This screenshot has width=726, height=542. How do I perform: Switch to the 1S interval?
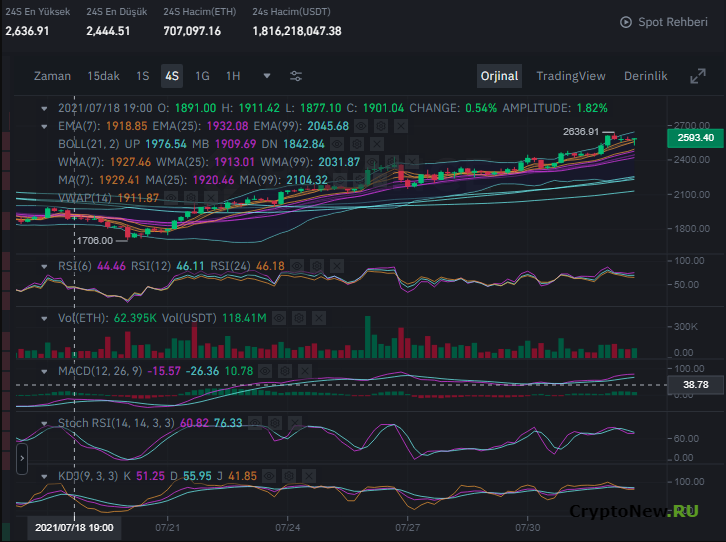coord(143,76)
